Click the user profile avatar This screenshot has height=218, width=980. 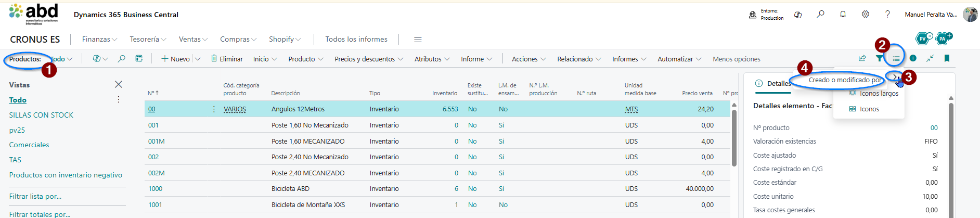coord(970,15)
